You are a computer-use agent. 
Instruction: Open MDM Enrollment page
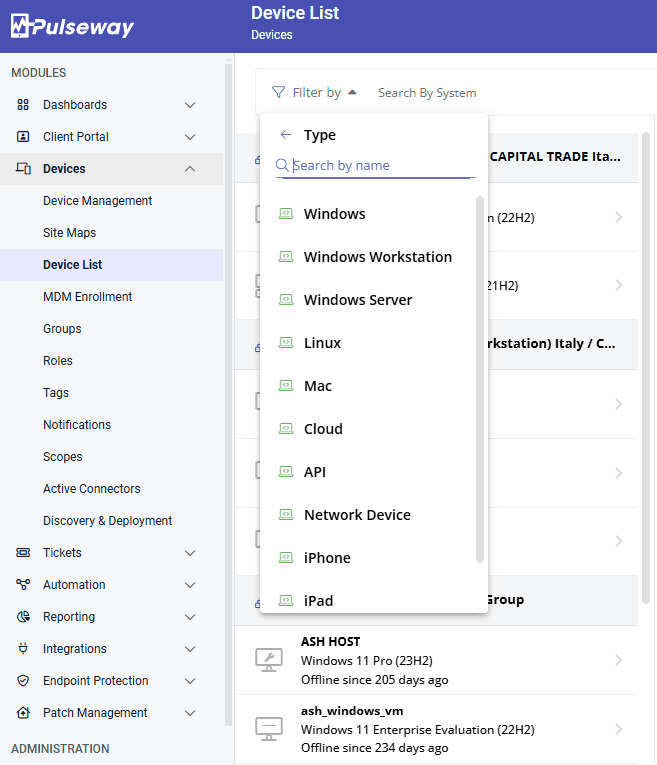click(87, 297)
